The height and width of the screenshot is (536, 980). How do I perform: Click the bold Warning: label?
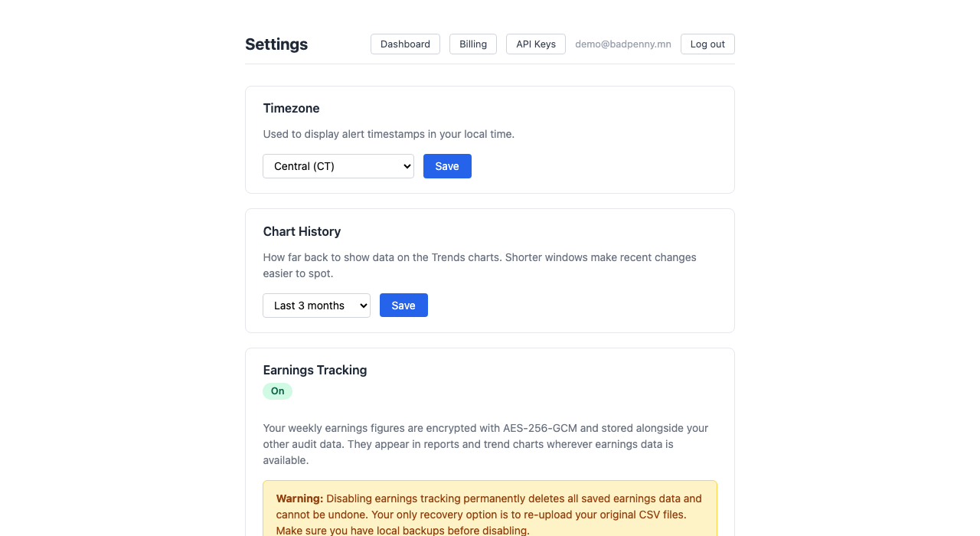299,498
